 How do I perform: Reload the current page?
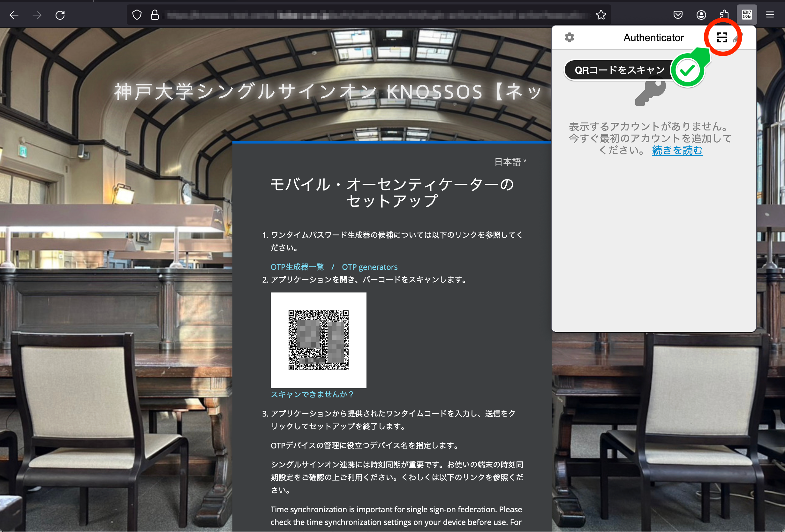click(60, 15)
